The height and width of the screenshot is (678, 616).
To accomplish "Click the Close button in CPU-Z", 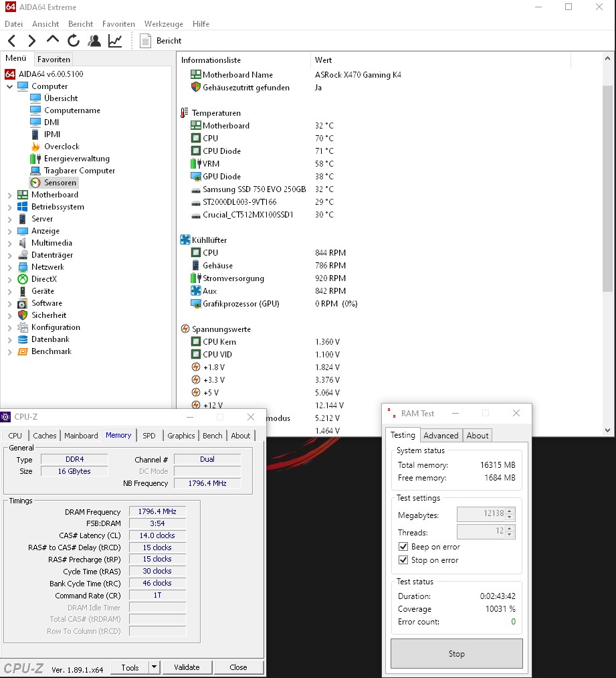I will (x=239, y=667).
